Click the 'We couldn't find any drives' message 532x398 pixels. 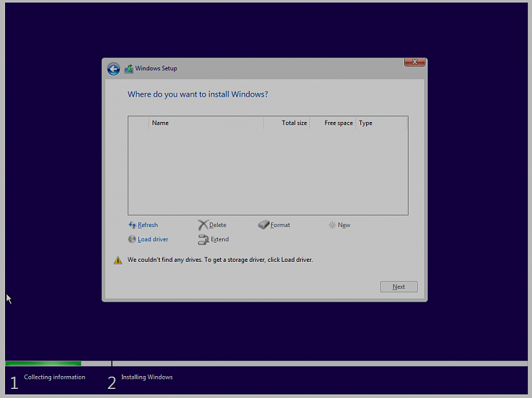[220, 260]
